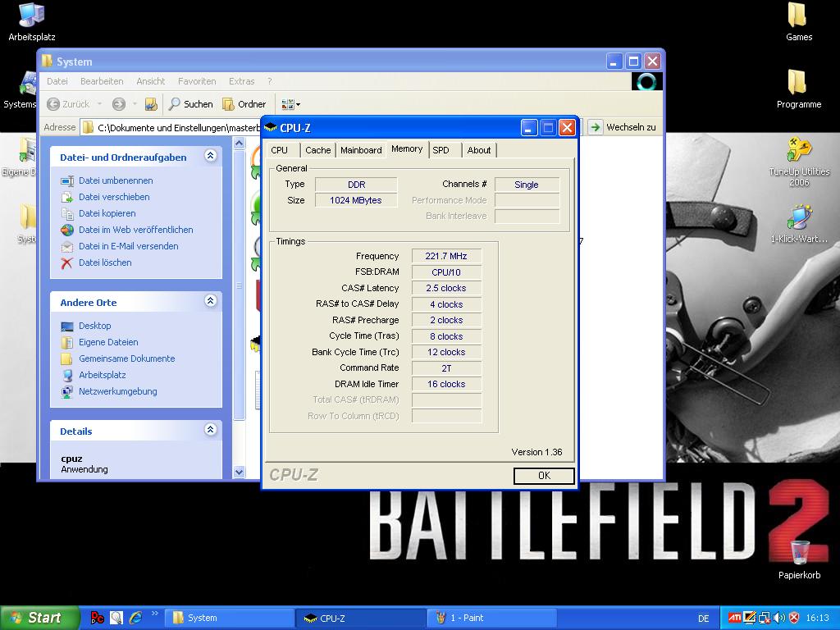
Task: Switch to the About tab in CPU-Z
Action: tap(479, 151)
